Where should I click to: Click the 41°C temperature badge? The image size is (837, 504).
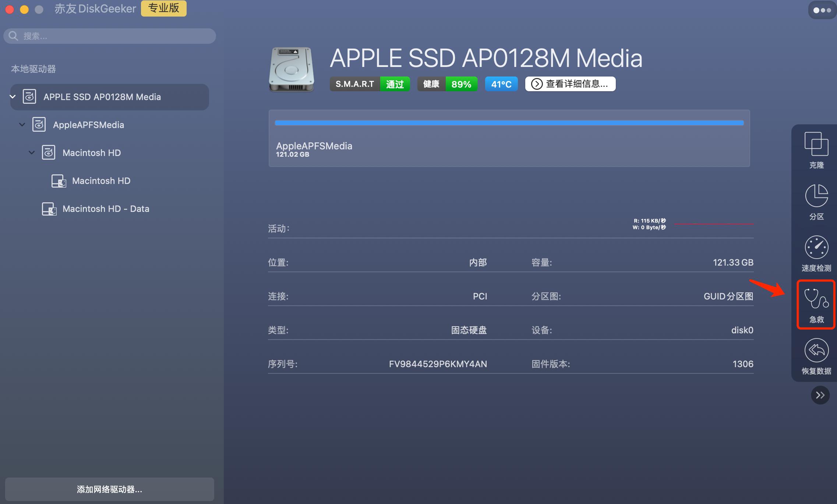point(501,84)
